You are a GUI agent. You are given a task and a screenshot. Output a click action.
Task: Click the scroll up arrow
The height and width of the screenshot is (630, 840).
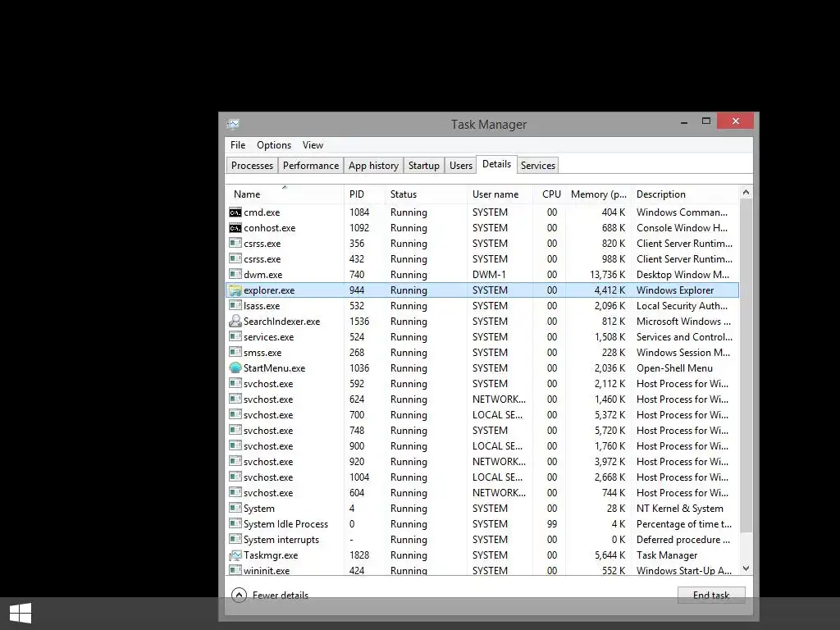tap(746, 192)
